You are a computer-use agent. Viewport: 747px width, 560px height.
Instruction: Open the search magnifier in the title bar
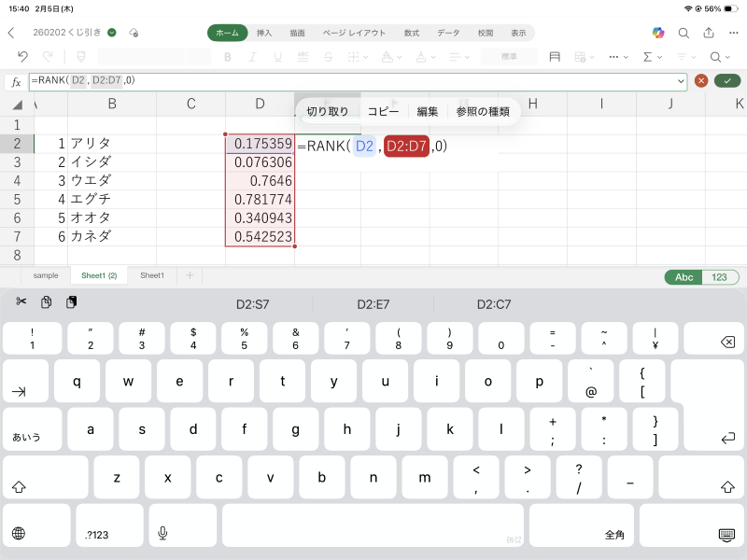point(684,33)
